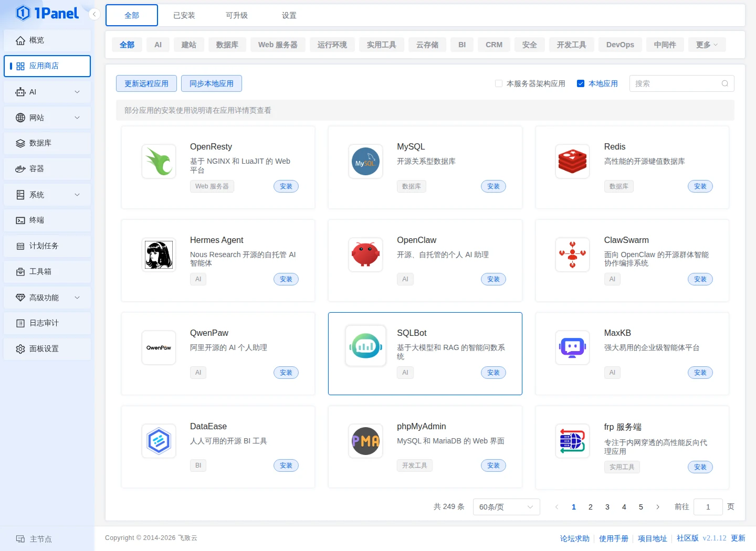Image resolution: width=756 pixels, height=551 pixels.
Task: Click the 同步本地应用 button
Action: (x=212, y=83)
